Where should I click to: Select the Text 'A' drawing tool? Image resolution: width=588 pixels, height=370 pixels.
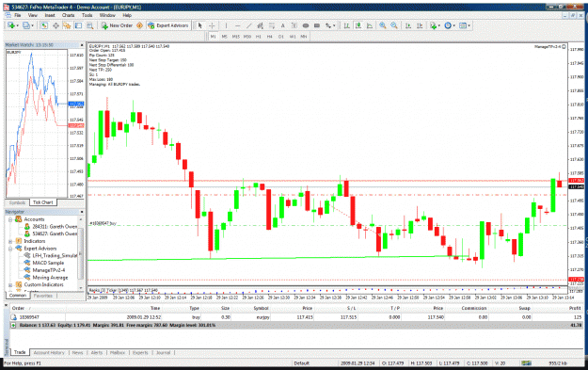click(x=283, y=25)
